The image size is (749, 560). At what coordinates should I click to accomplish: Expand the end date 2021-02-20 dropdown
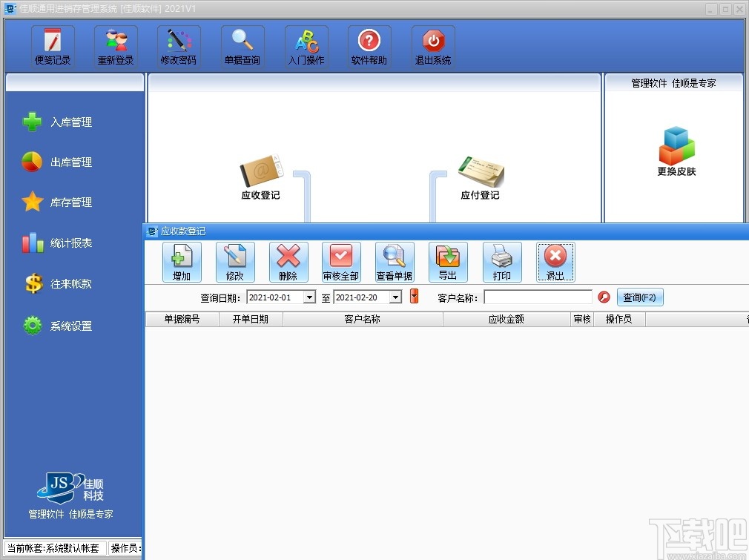tap(395, 297)
